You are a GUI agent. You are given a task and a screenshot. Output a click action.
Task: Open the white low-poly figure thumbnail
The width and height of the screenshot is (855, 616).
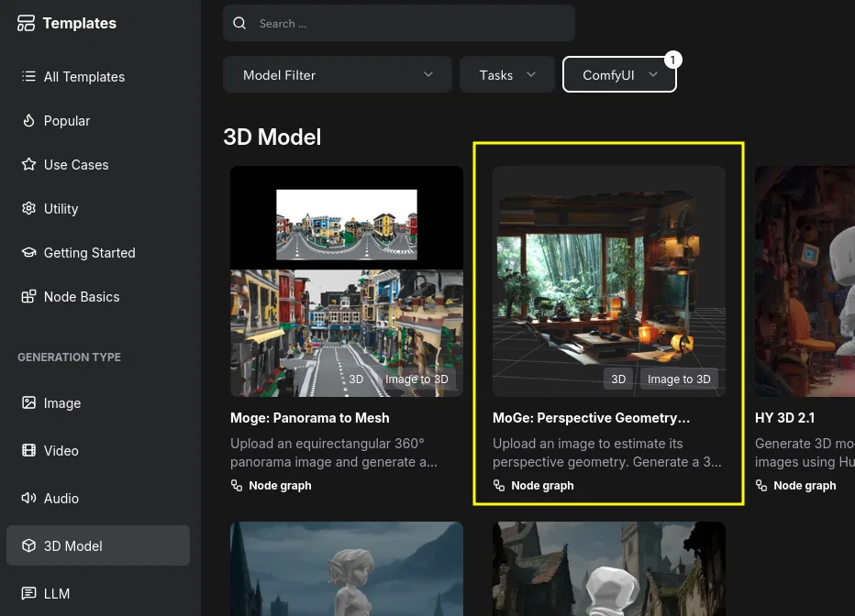pyautogui.click(x=609, y=568)
